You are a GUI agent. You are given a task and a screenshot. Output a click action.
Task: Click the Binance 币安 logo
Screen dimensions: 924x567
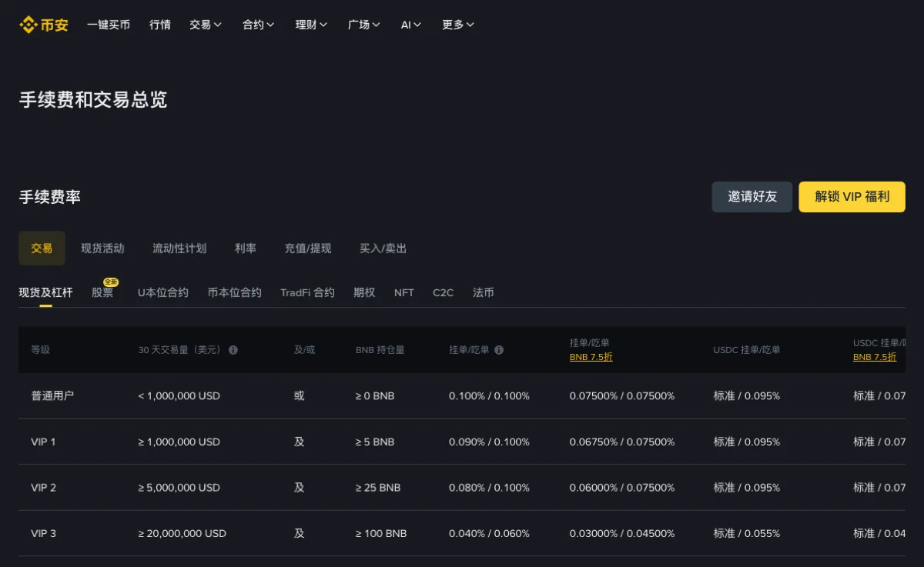tap(44, 25)
